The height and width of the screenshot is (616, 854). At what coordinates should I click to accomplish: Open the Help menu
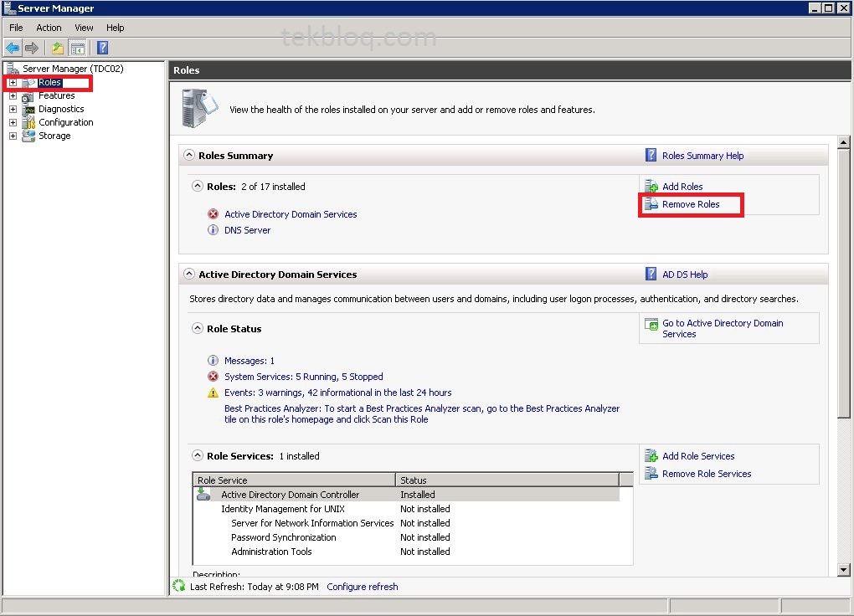pos(115,28)
